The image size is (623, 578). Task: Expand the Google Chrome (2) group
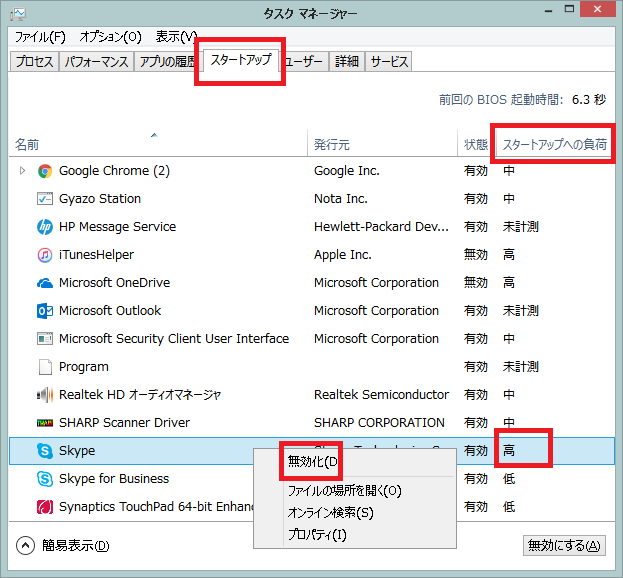[x=23, y=171]
